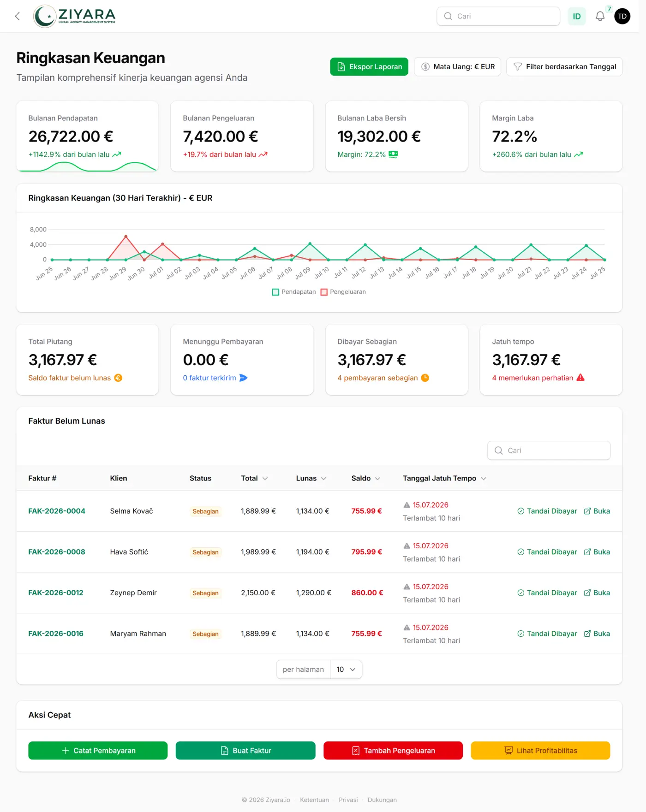Click Lihat Profitabilitas quick action
This screenshot has width=646, height=812.
pyautogui.click(x=540, y=751)
